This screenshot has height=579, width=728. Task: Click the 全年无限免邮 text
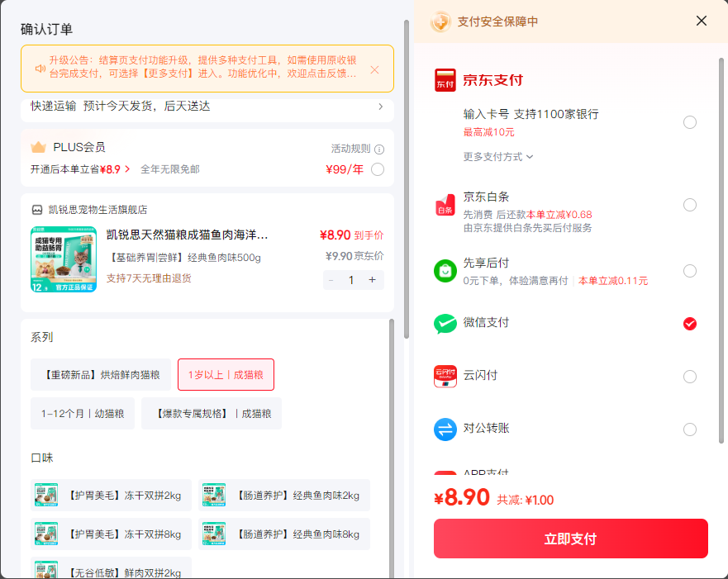[170, 169]
